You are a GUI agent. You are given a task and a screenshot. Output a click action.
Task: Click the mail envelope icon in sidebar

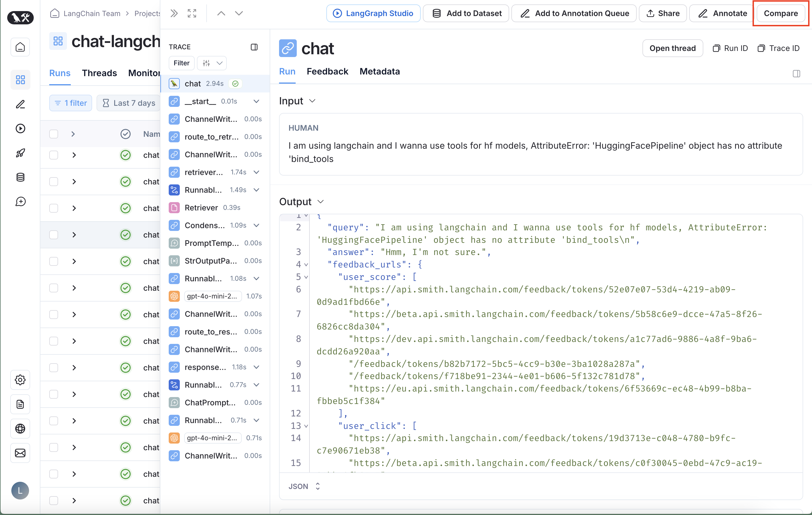[20, 453]
